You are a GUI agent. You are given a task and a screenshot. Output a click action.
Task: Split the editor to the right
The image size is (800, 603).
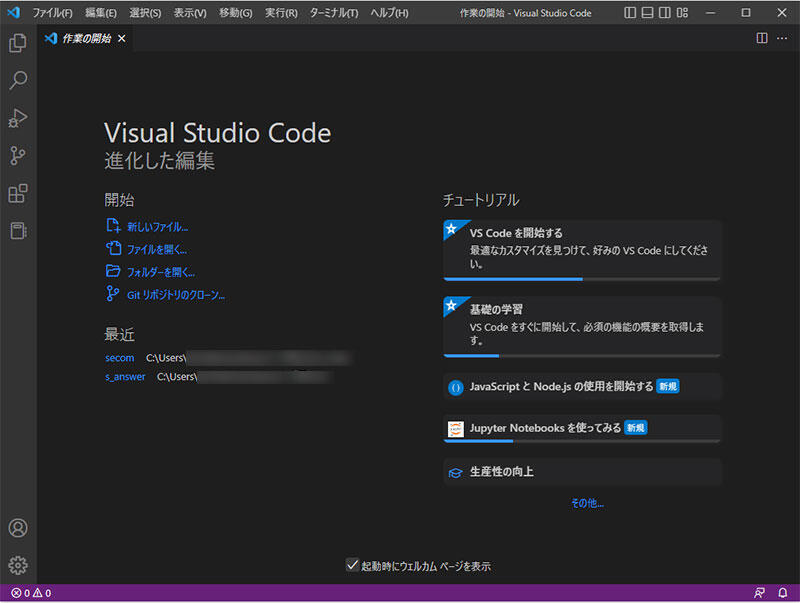pos(762,38)
